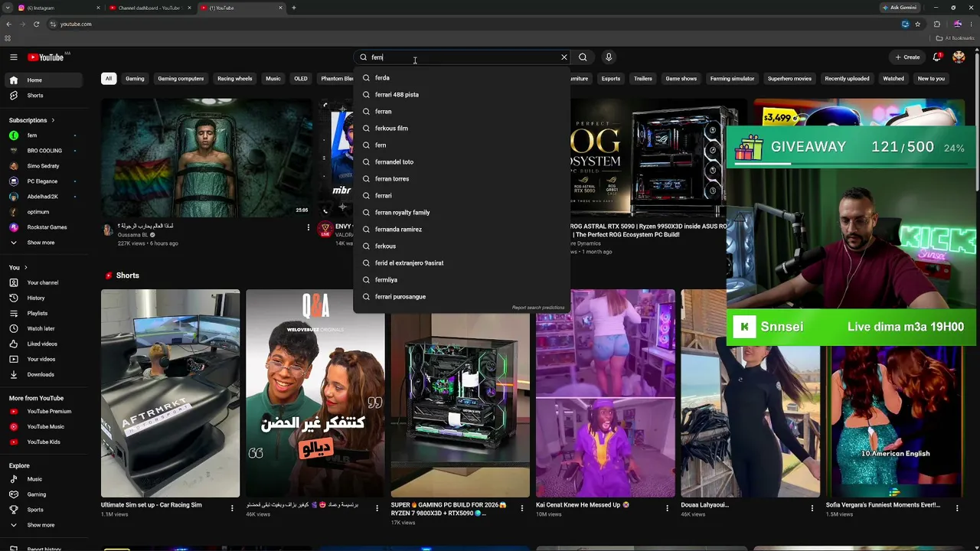The height and width of the screenshot is (551, 980).
Task: Open Downloads in the sidebar
Action: pyautogui.click(x=44, y=374)
